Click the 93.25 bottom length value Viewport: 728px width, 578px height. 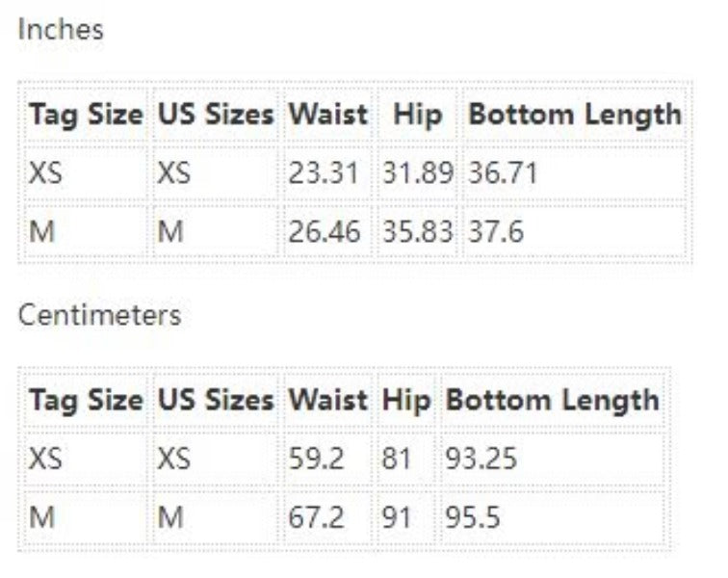pos(481,459)
